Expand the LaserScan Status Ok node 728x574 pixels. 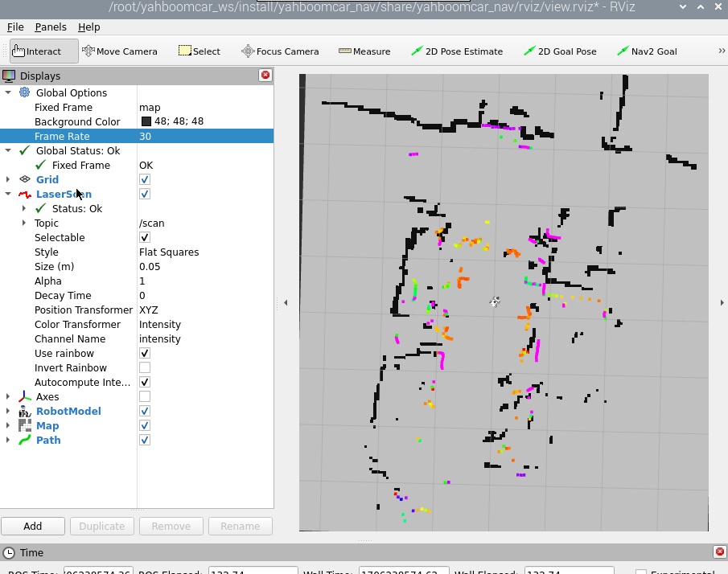click(23, 208)
